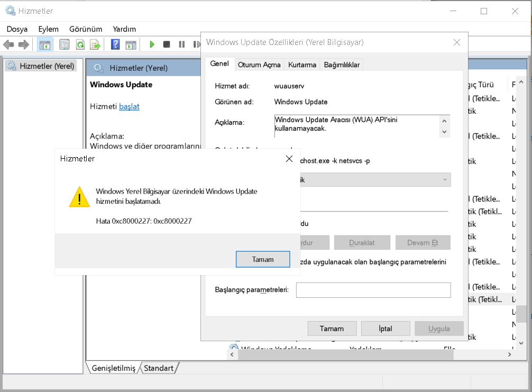Maximize the Hizmetler window
Screen dimensions: 532x392
pos(484,11)
